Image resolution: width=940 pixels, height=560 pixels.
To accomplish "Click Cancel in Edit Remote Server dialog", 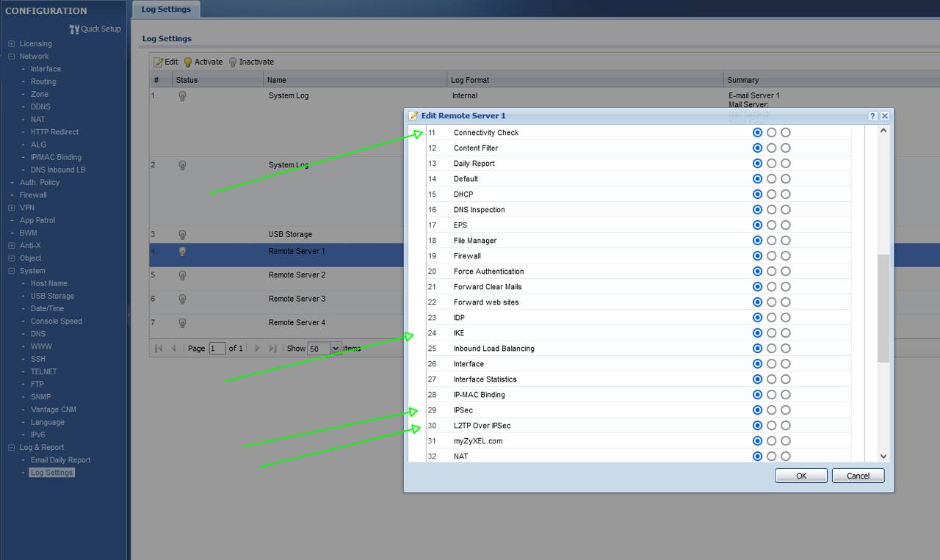I will [x=858, y=476].
